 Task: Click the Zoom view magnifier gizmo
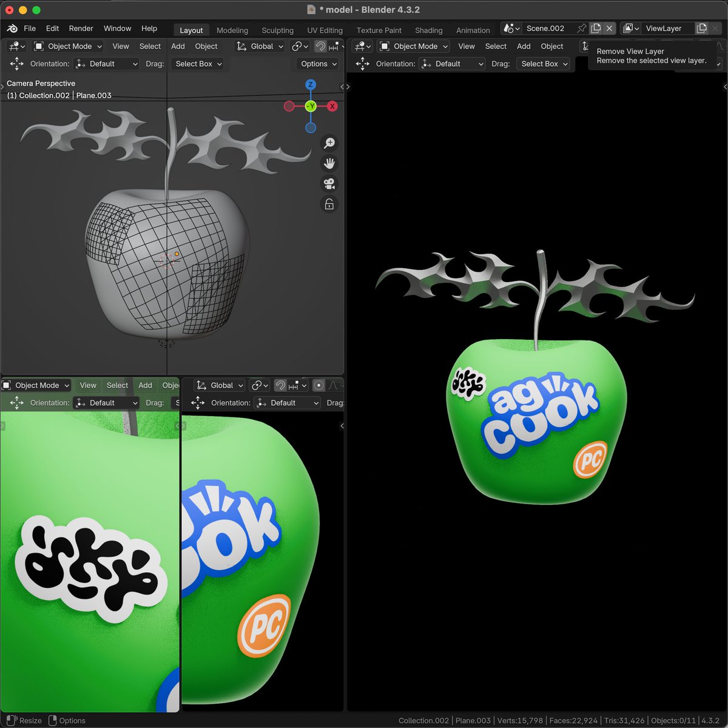[329, 143]
